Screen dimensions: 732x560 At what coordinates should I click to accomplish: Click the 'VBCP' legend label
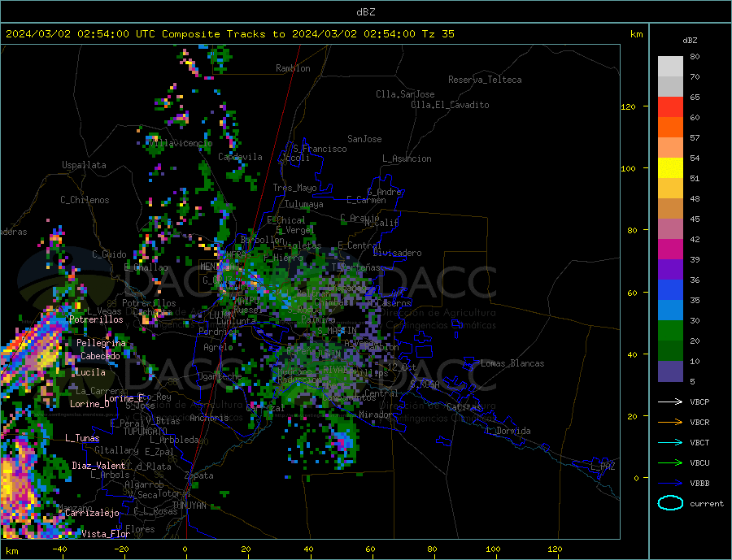699,402
